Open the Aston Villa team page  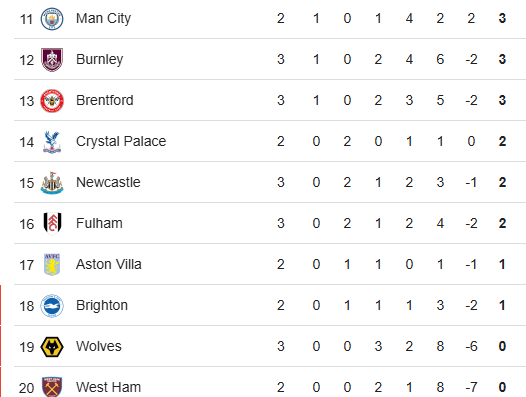109,264
